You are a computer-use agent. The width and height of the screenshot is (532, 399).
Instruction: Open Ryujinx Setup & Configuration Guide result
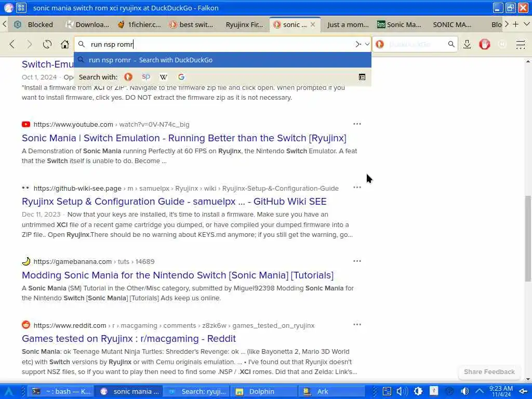[174, 202]
